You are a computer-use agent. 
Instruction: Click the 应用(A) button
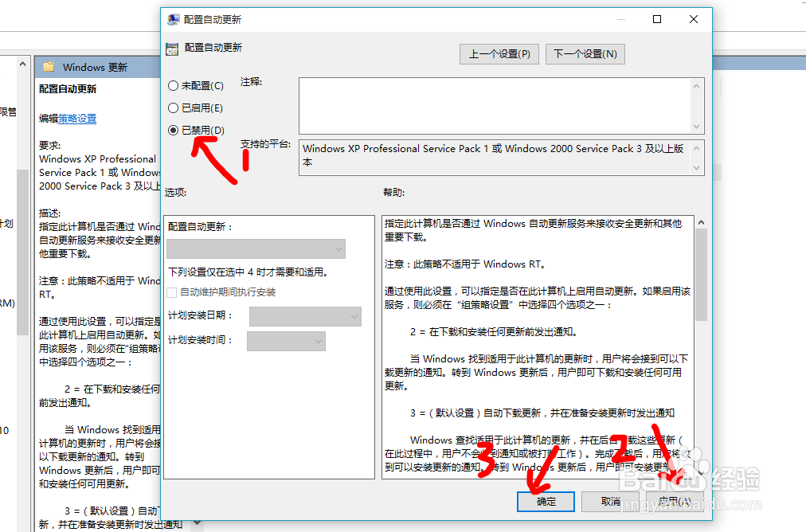[675, 501]
